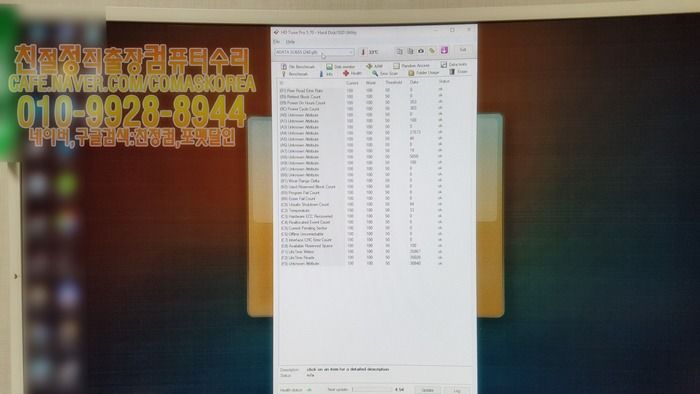This screenshot has height=394, width=700.
Task: Switch to the Random Access tab
Action: tap(411, 66)
